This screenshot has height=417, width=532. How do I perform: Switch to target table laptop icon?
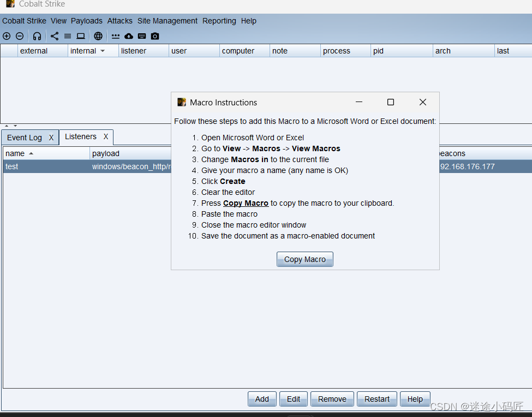pyautogui.click(x=81, y=36)
